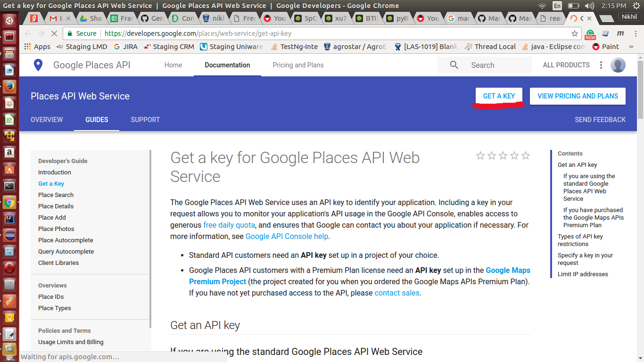The image size is (644, 362).
Task: Open Introduction in the sidebar
Action: (x=55, y=173)
